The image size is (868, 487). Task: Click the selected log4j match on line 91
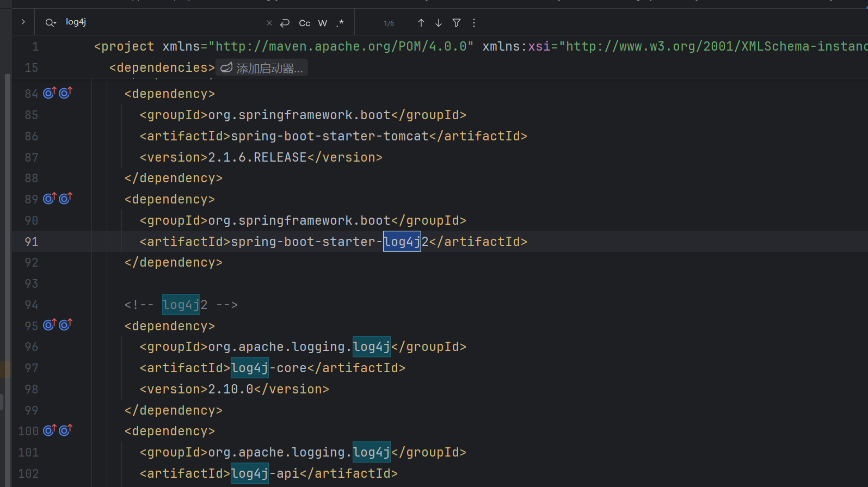[402, 242]
